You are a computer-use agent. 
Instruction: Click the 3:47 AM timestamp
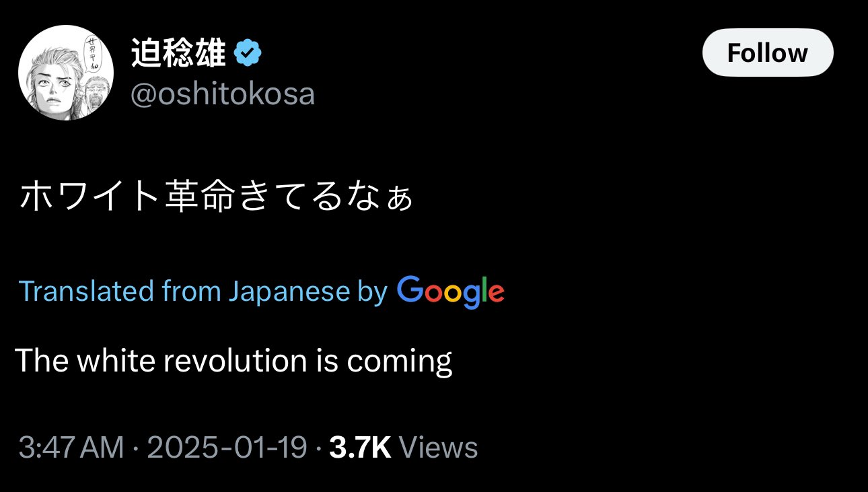pos(71,448)
